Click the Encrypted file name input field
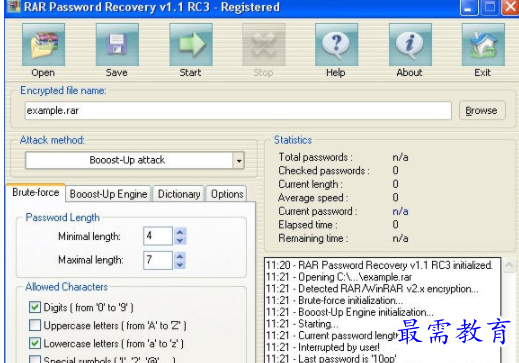This screenshot has width=519, height=363. click(x=238, y=111)
